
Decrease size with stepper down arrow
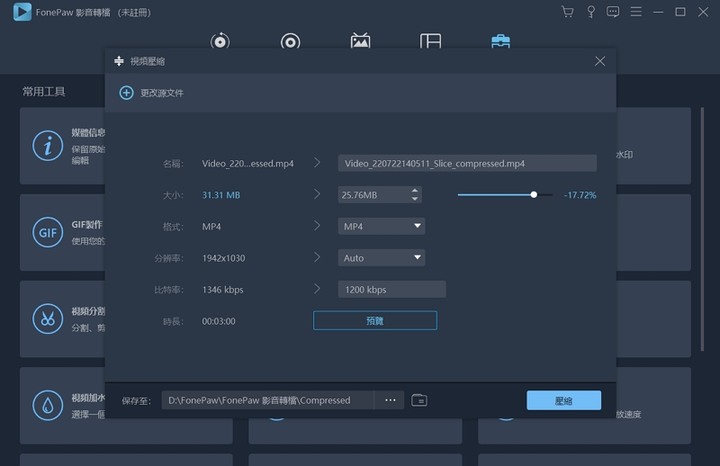click(x=415, y=199)
